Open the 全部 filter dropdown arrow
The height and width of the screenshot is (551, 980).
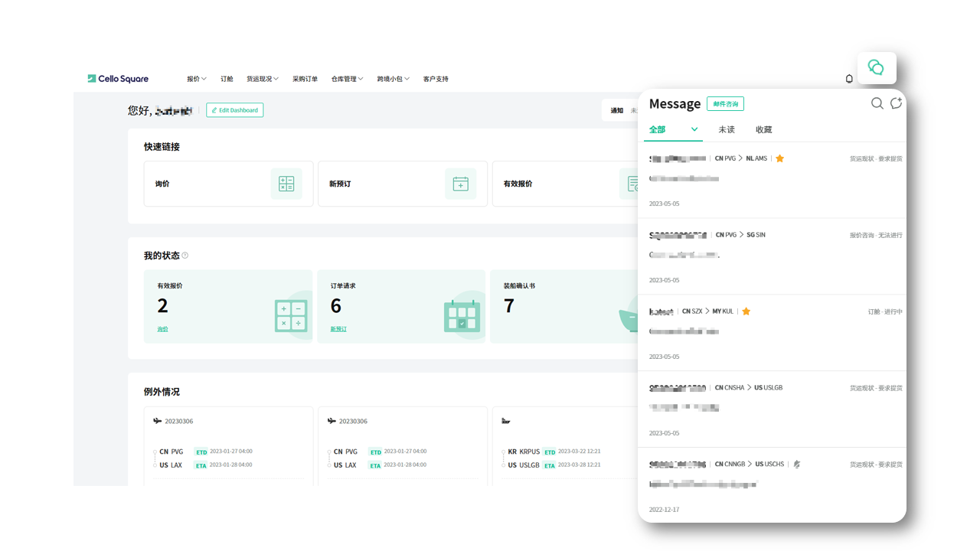click(694, 129)
